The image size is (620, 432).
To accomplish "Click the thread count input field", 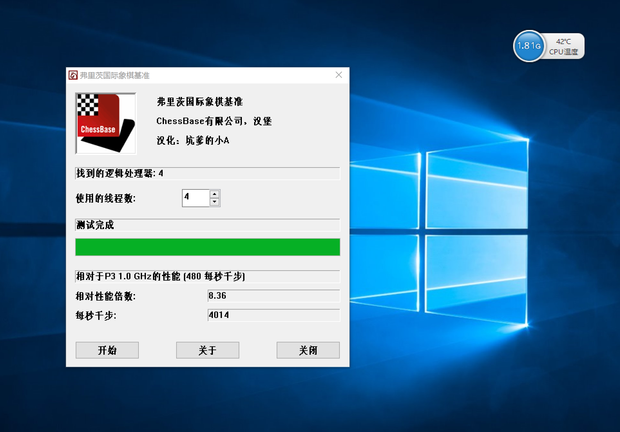I will [x=196, y=198].
